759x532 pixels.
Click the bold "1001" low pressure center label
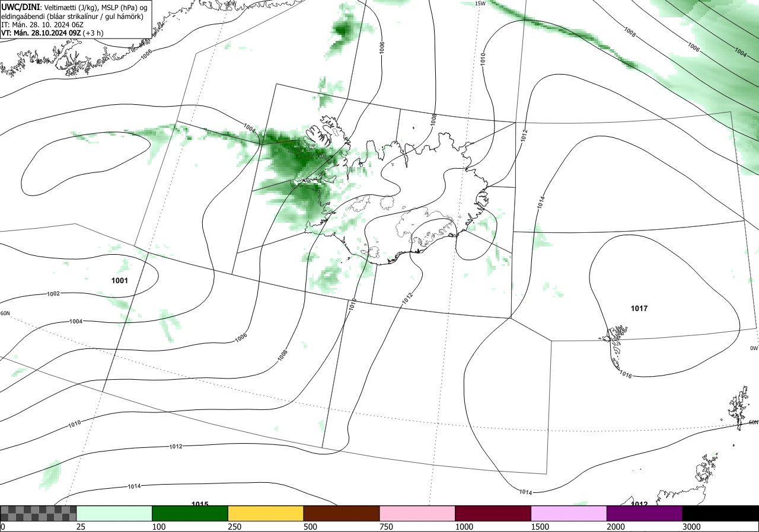coord(120,280)
